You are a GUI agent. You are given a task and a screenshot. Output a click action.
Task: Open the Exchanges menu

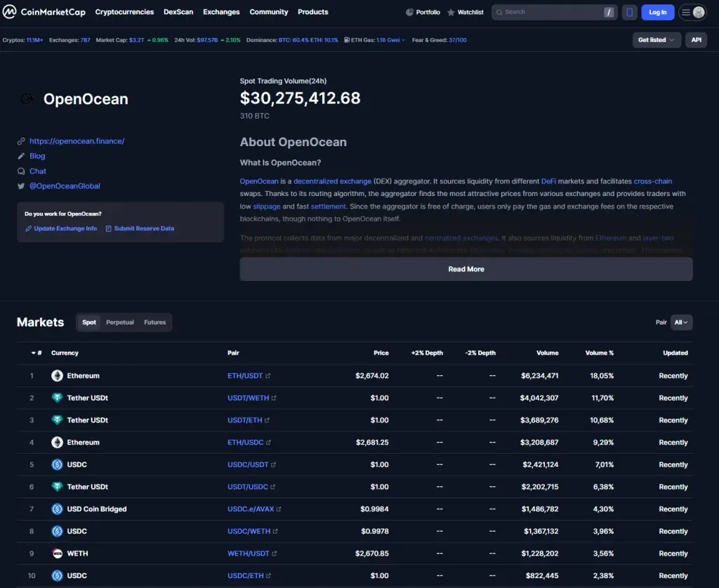221,12
